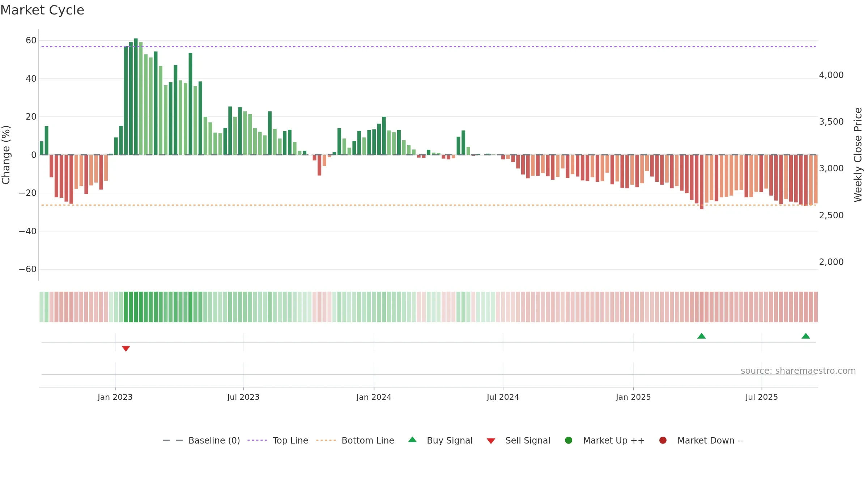Click the 60 tick on left axis
The image size is (868, 488).
(31, 40)
